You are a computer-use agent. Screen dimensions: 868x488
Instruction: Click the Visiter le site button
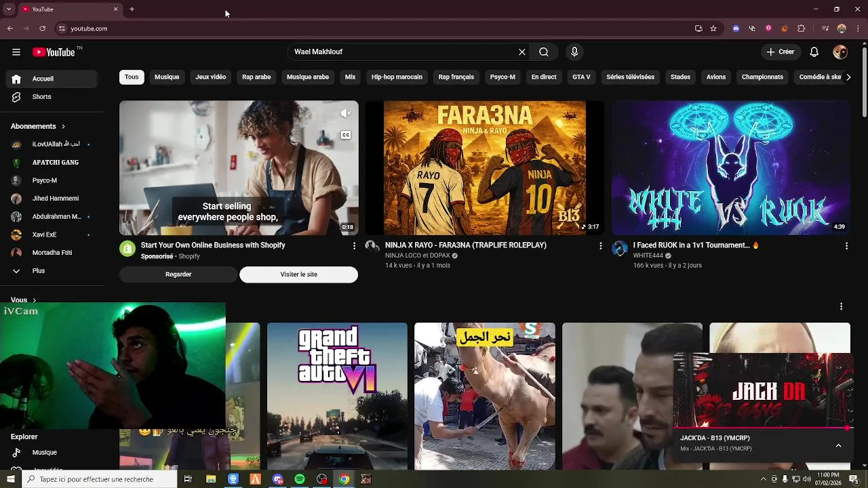point(298,274)
